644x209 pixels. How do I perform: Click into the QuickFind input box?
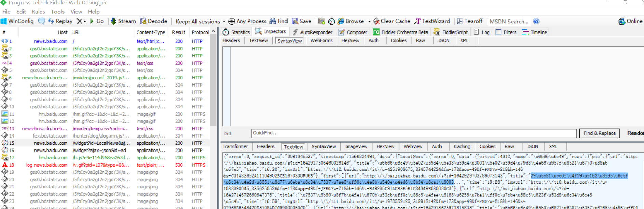coord(414,133)
